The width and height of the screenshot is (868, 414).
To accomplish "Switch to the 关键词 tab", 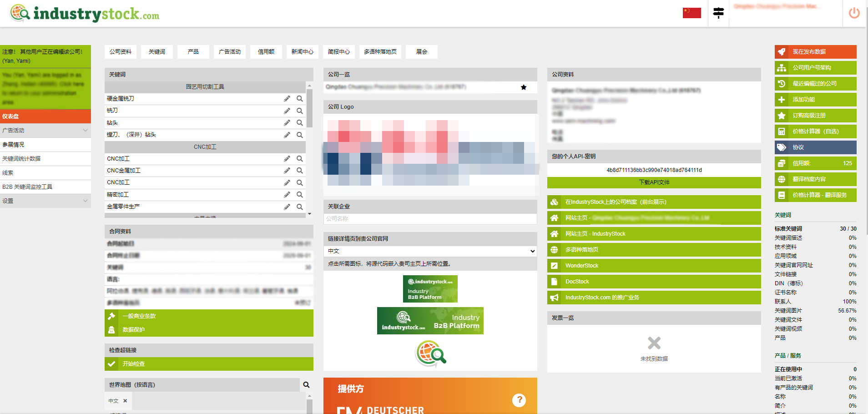I will click(x=157, y=52).
